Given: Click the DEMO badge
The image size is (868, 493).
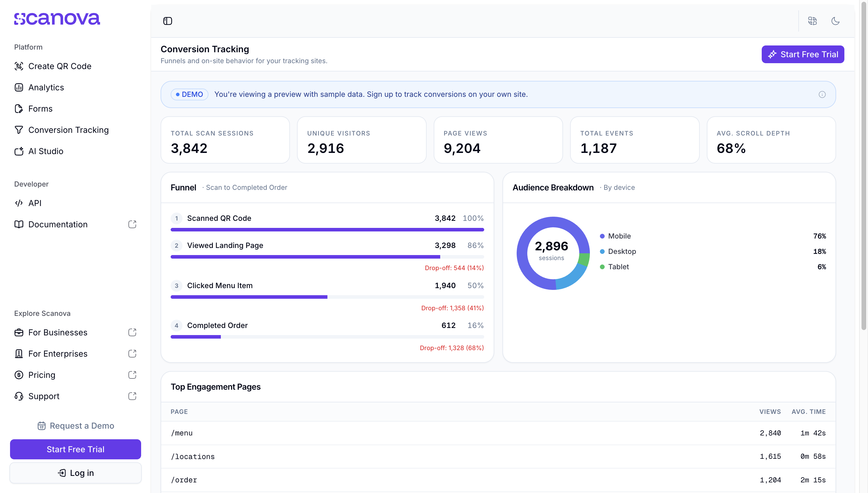Looking at the screenshot, I should pyautogui.click(x=189, y=94).
